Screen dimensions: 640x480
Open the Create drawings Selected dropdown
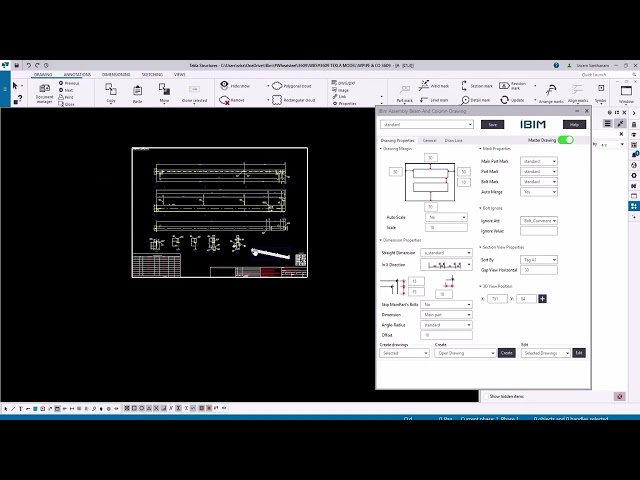pyautogui.click(x=404, y=353)
